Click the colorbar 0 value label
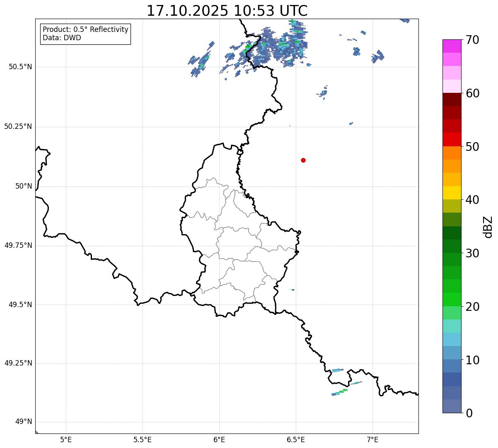Screen dimensions: 498x448 [x=469, y=413]
